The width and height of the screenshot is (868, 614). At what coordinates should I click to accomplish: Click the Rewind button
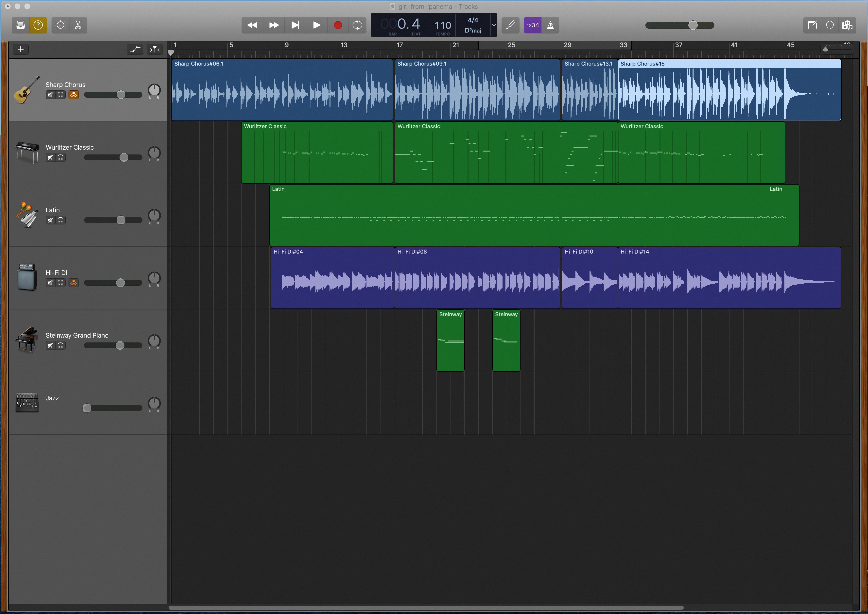[252, 25]
